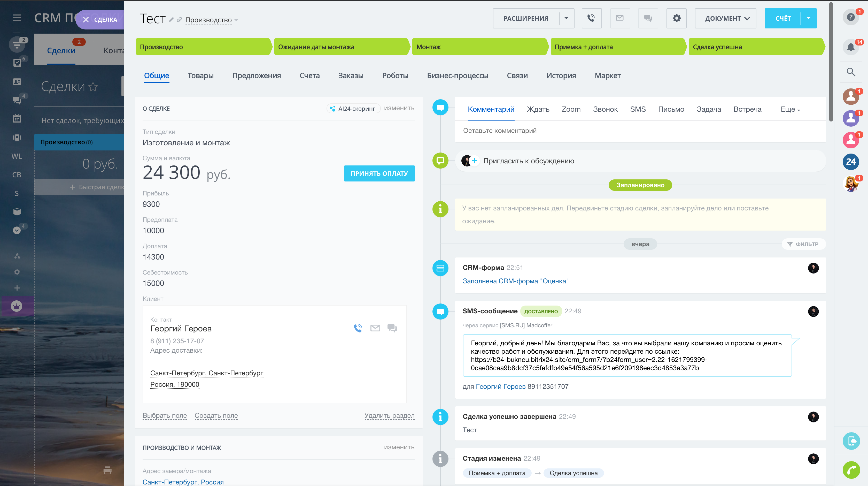
Task: Open the hamburger main menu
Action: [17, 18]
